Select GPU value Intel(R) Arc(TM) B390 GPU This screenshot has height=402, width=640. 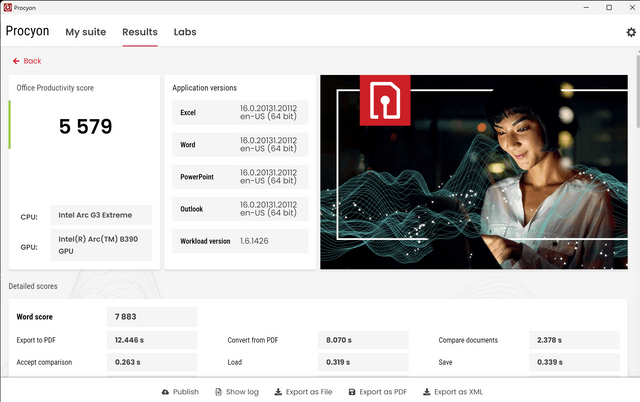pyautogui.click(x=101, y=245)
